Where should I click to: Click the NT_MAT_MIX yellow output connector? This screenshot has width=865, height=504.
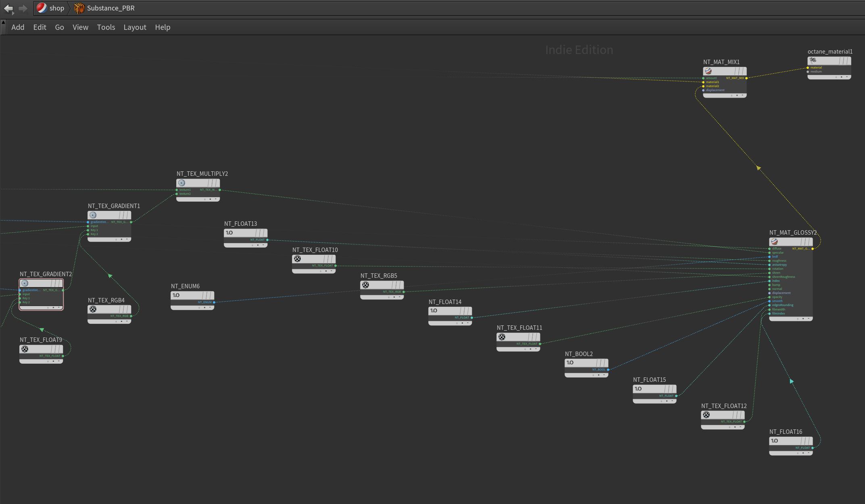pyautogui.click(x=746, y=78)
